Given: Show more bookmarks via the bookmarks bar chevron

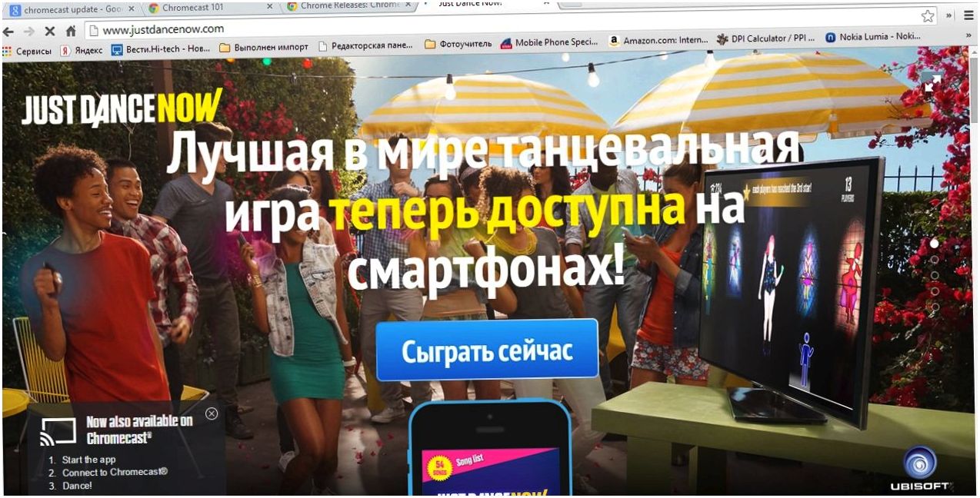Looking at the screenshot, I should (968, 35).
